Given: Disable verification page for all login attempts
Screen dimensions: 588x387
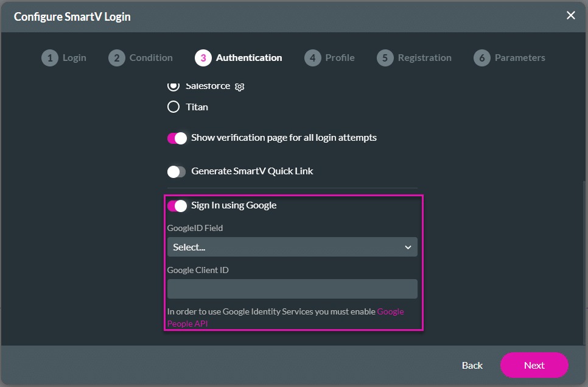Looking at the screenshot, I should pos(177,138).
